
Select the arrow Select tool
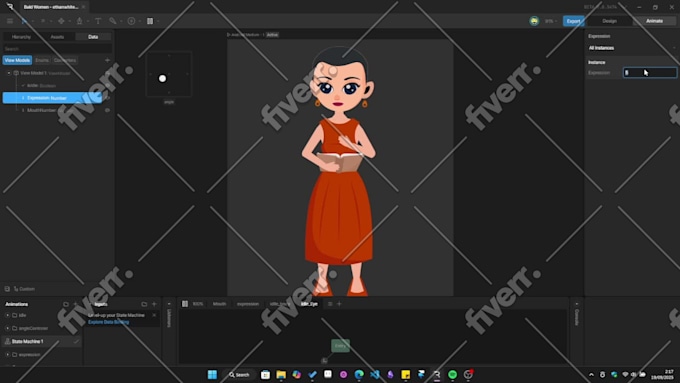24,21
